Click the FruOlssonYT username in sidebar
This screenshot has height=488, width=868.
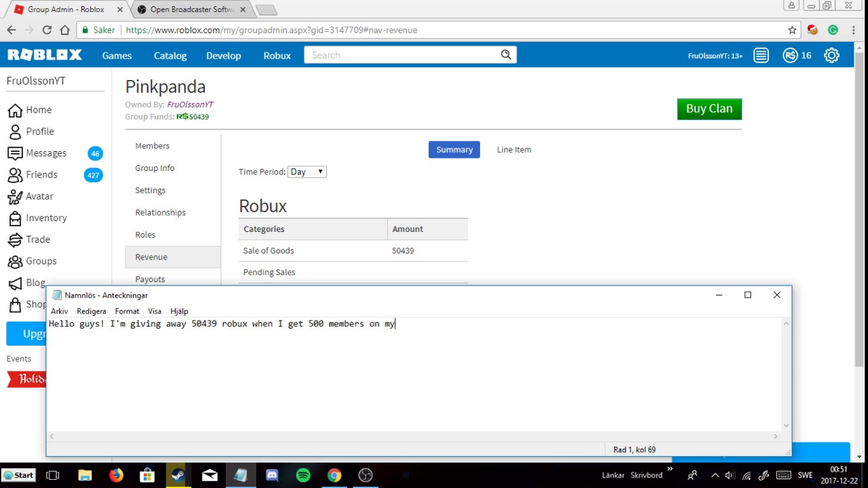pyautogui.click(x=36, y=81)
